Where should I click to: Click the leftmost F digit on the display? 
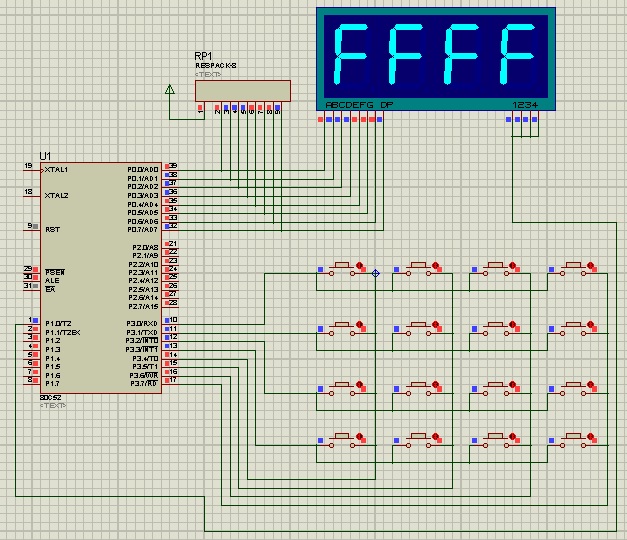[350, 54]
